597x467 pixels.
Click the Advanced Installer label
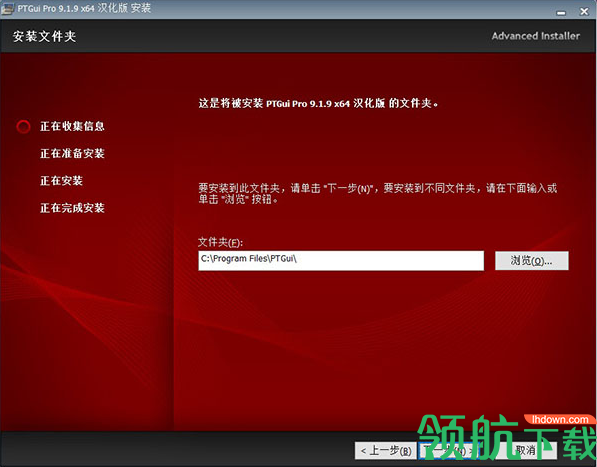coord(536,36)
